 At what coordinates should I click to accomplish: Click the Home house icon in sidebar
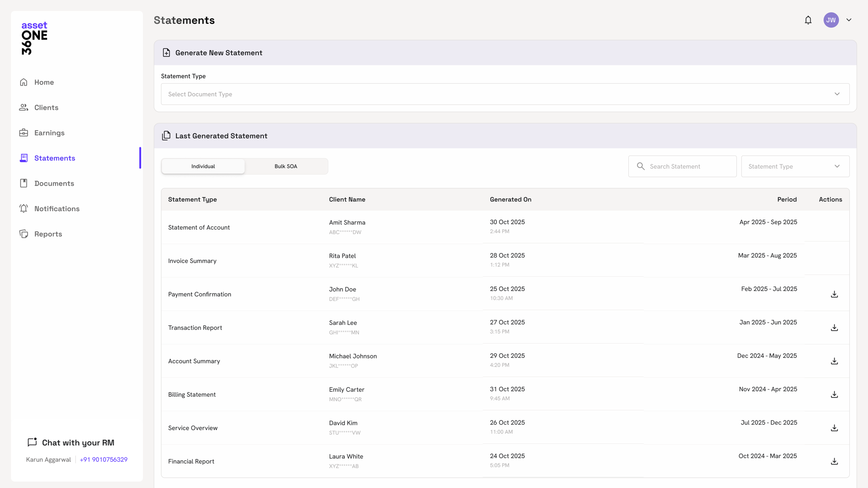24,82
